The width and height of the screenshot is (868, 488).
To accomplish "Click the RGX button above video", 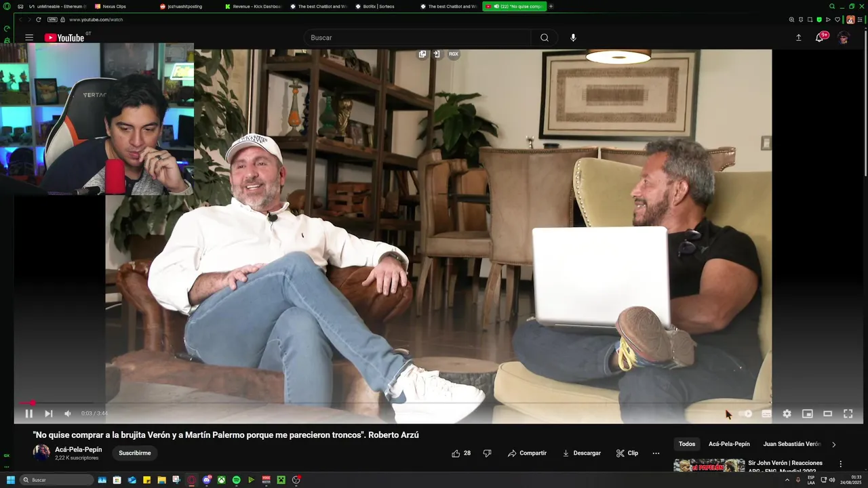I will click(x=454, y=54).
